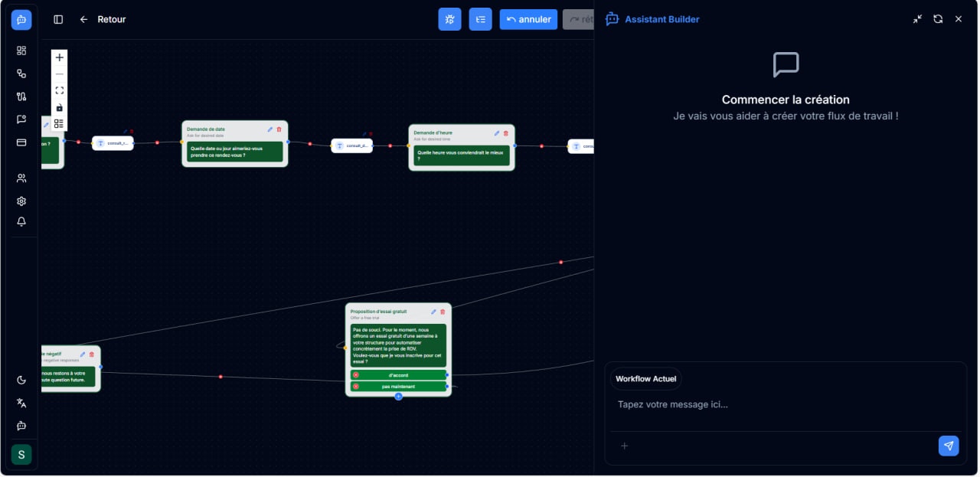Viewport: 980px width, 477px height.
Task: Toggle the side panel with the panel icon
Action: (58, 19)
